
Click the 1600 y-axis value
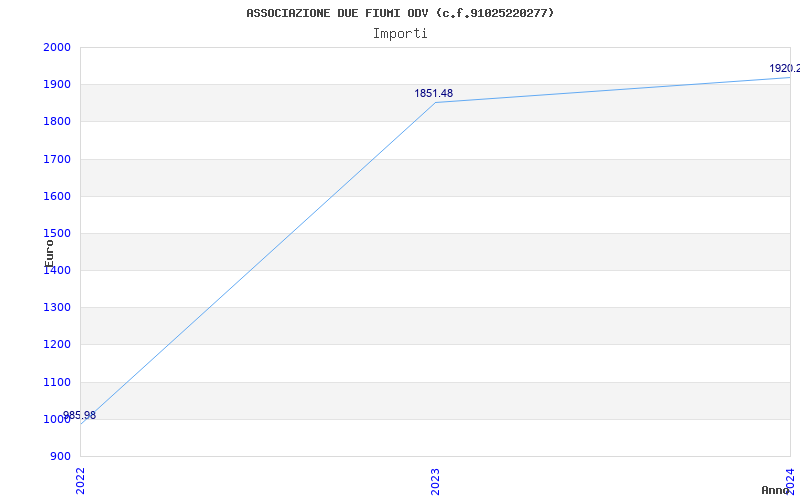[57, 196]
